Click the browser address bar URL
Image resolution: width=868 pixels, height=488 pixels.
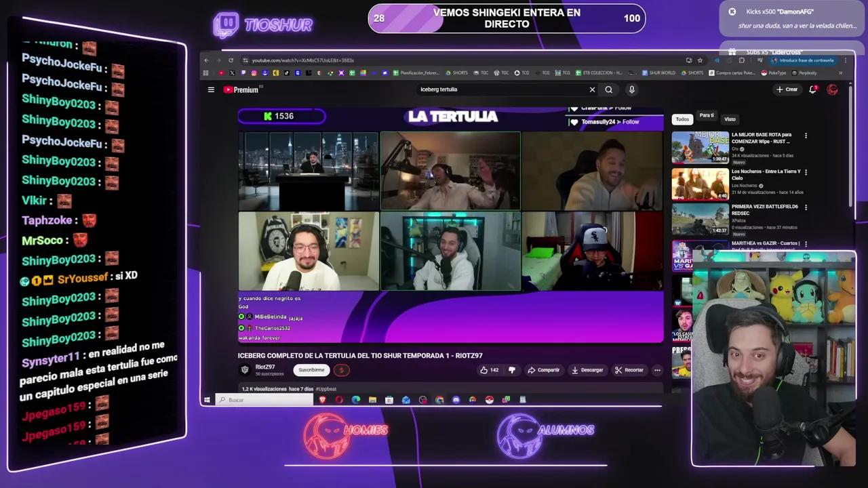click(302, 60)
